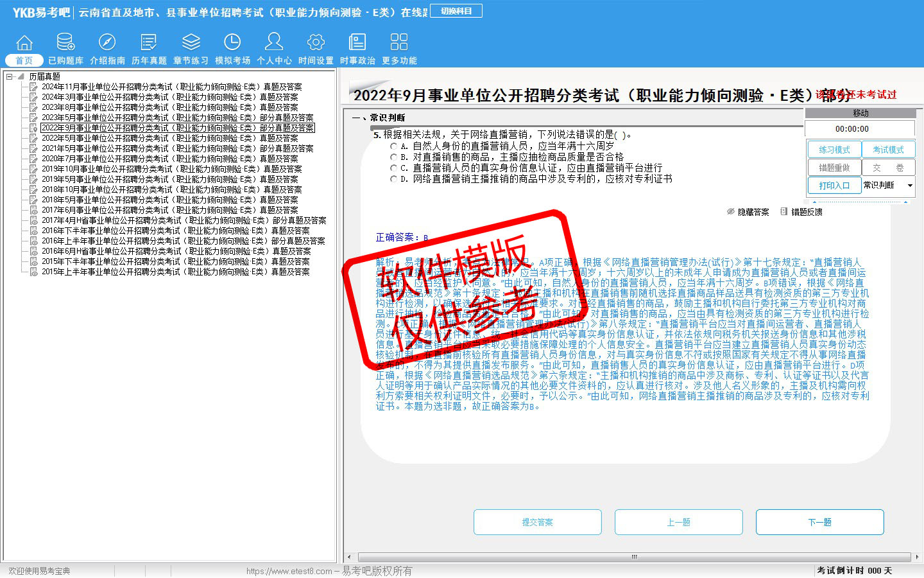This screenshot has width=924, height=578.
Task: Open the 时间设置 gear icon
Action: 316,43
